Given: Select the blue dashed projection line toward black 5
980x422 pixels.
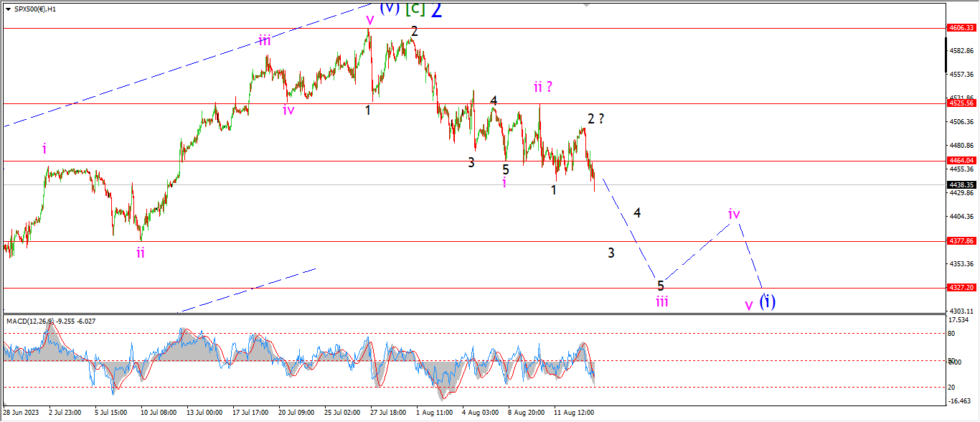Looking at the screenshot, I should (630, 228).
